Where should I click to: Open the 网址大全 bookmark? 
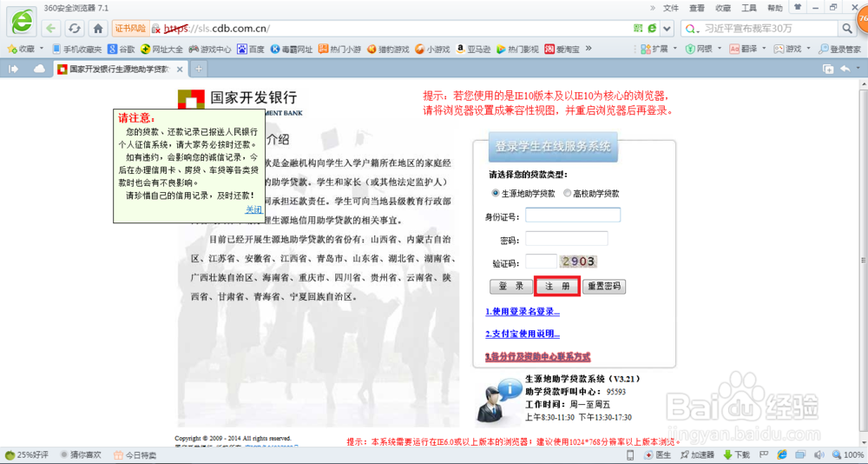coord(162,49)
